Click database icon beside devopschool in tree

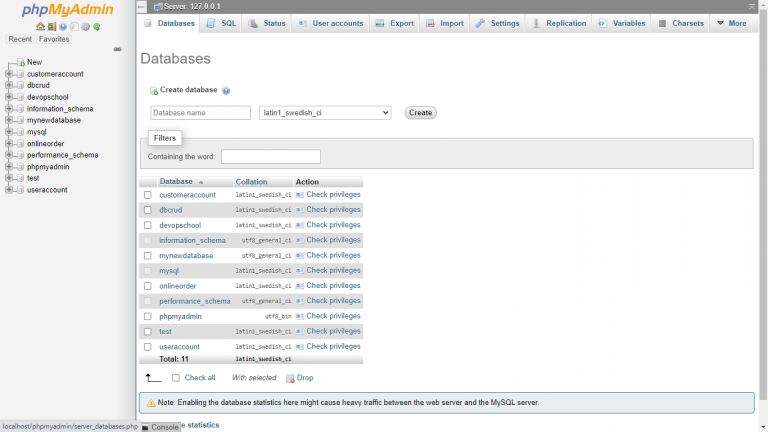pyautogui.click(x=20, y=97)
